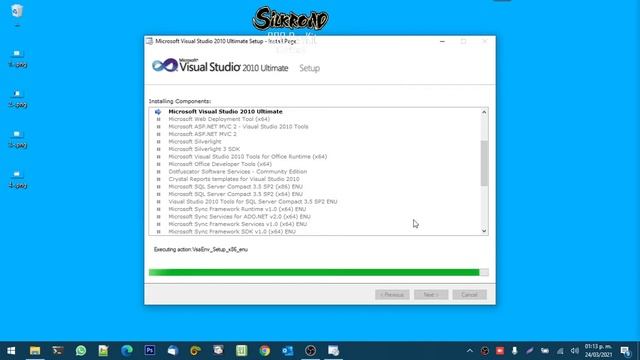Minimize the Visual Studio setup window
Image resolution: width=640 pixels, height=360 pixels.
pos(442,41)
